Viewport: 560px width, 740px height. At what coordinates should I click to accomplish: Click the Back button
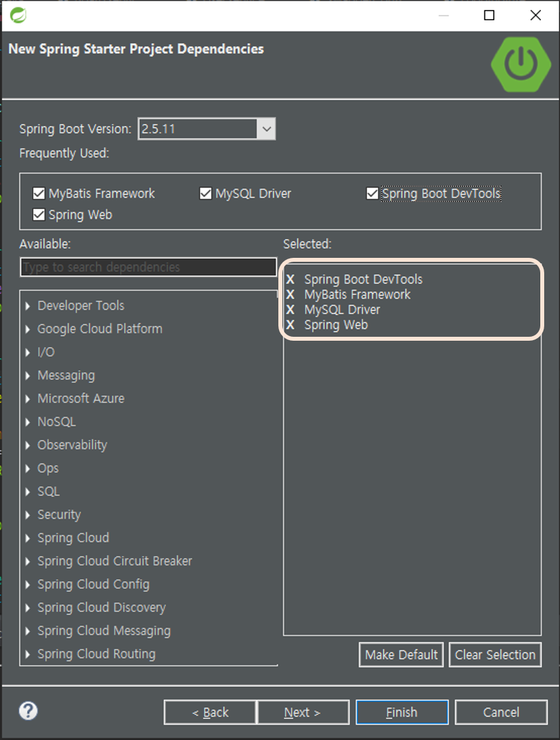(210, 712)
